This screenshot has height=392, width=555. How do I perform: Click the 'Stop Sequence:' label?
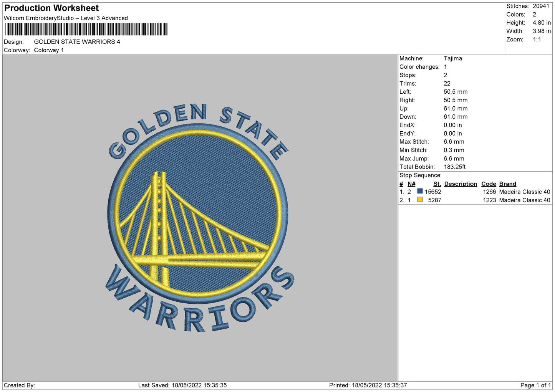pyautogui.click(x=421, y=175)
